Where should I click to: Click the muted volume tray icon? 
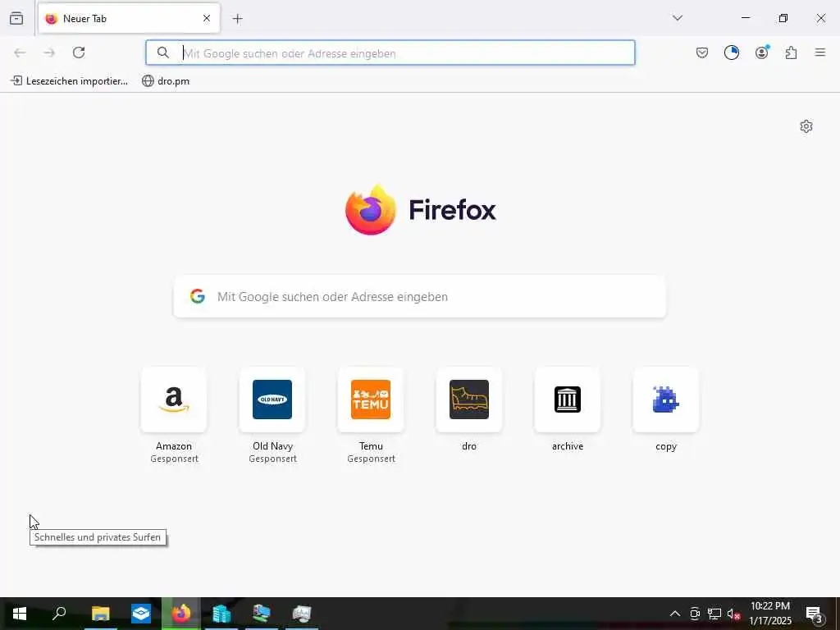tap(734, 614)
